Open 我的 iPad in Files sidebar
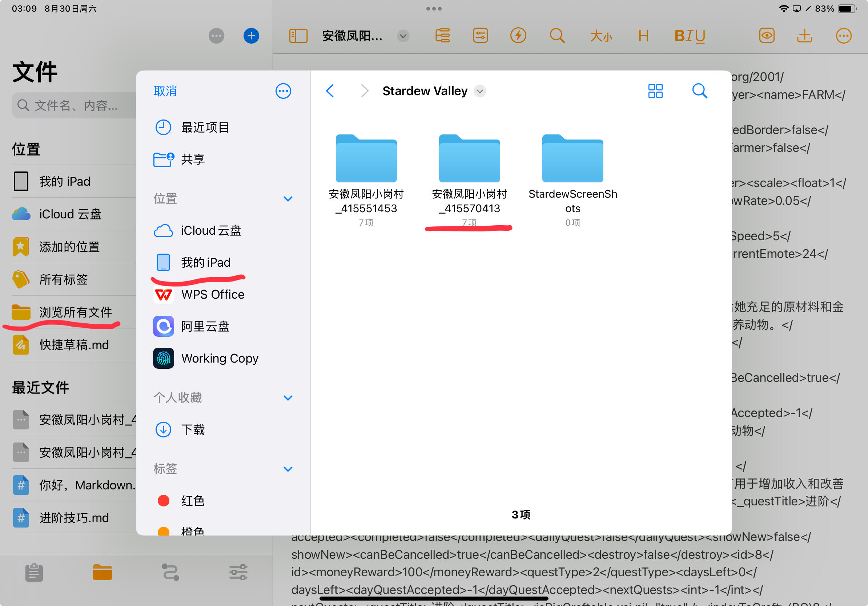The width and height of the screenshot is (868, 606). coord(74,182)
